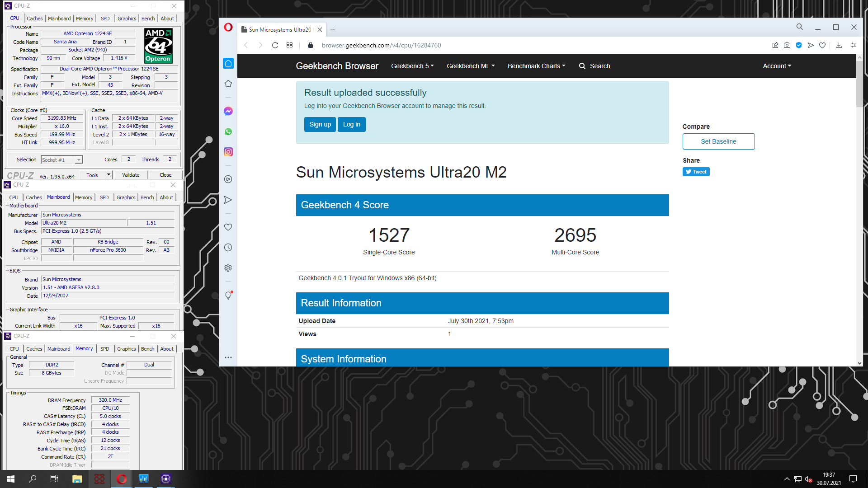Click Set Baseline compare button
This screenshot has width=868, height=488.
pyautogui.click(x=718, y=141)
